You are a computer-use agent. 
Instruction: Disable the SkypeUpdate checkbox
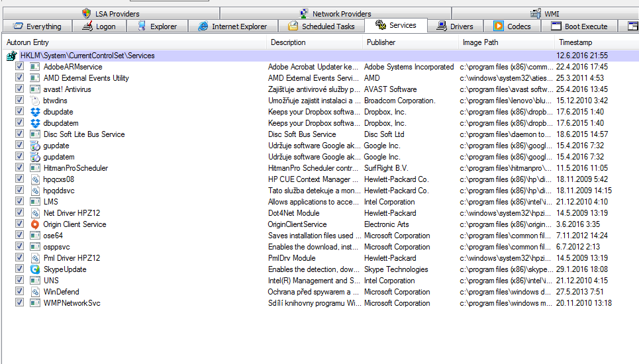click(x=19, y=269)
